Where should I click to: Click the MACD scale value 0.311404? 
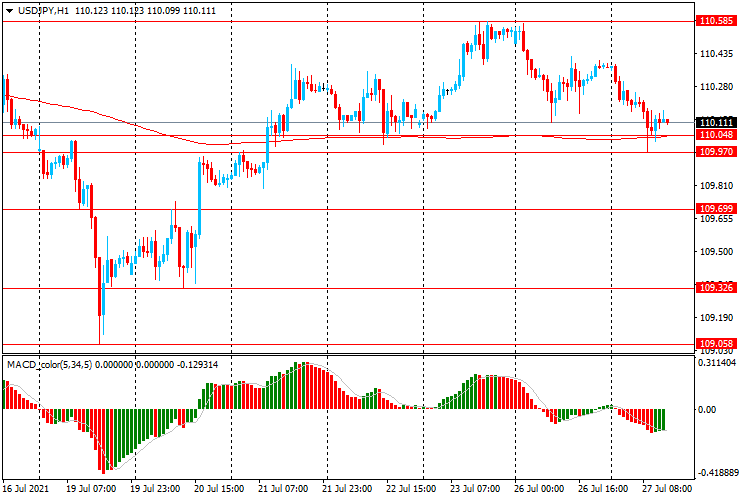click(716, 363)
